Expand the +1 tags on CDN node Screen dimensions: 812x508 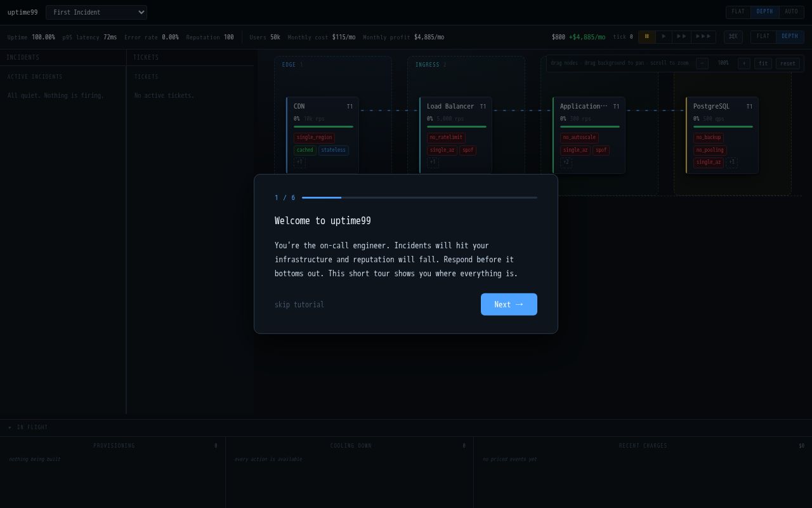299,163
